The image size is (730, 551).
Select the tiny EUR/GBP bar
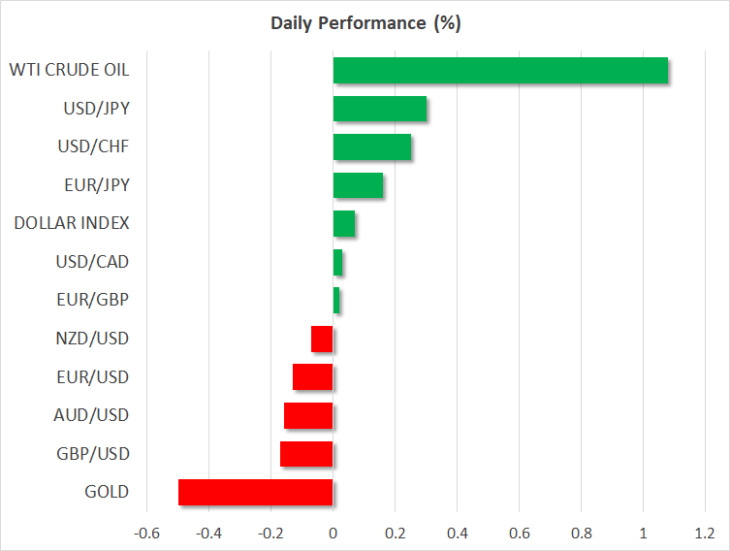click(336, 300)
